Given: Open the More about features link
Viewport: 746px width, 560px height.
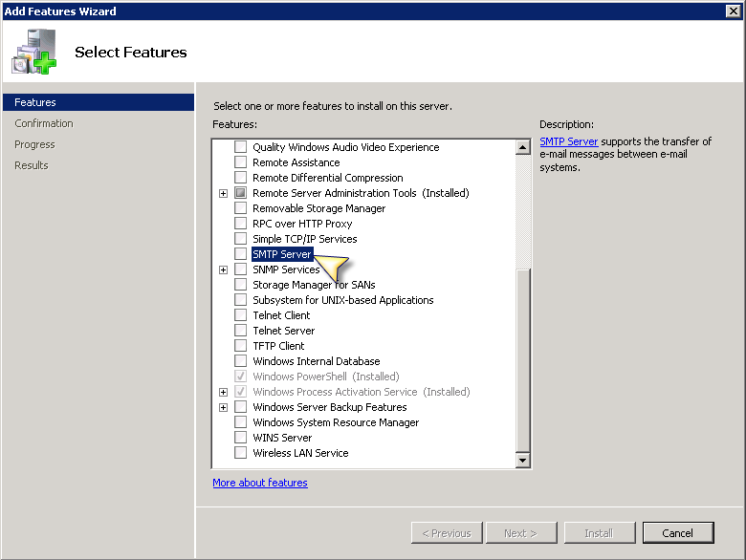Looking at the screenshot, I should click(260, 483).
